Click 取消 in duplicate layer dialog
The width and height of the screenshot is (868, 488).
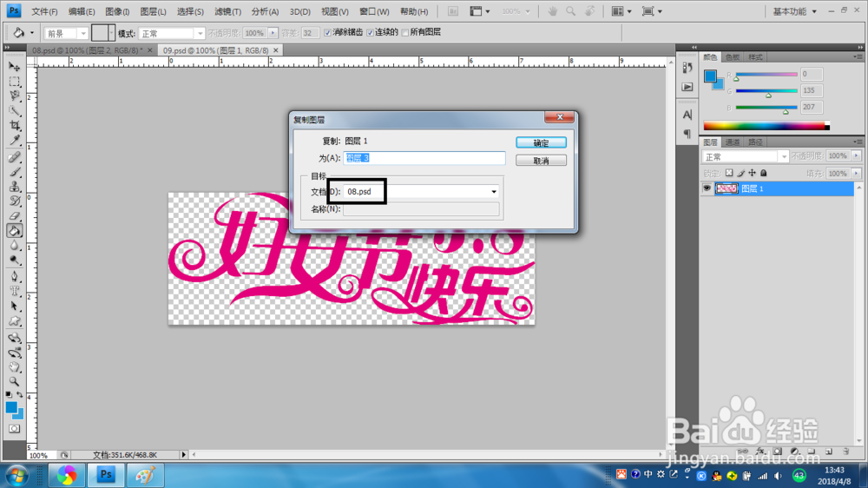(x=541, y=161)
